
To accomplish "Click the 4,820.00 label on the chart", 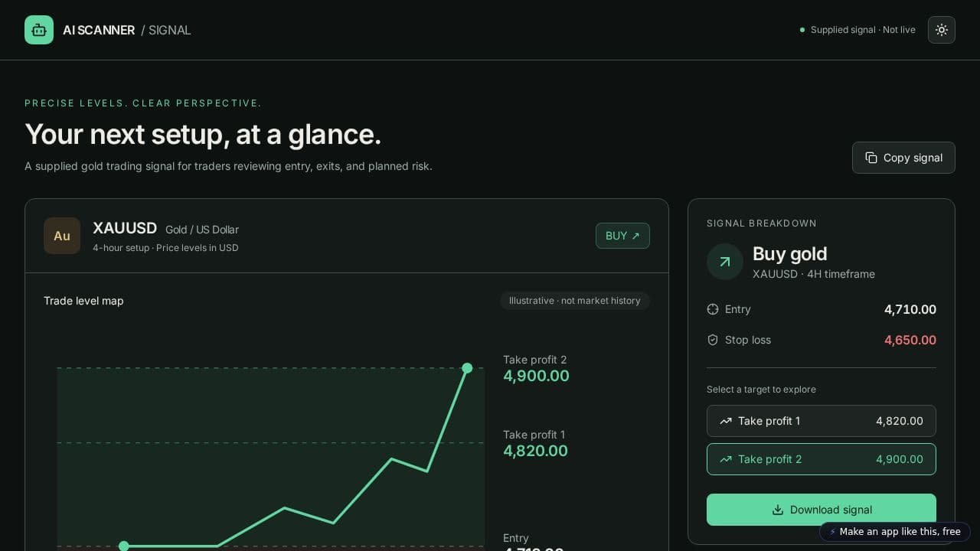I will point(535,451).
